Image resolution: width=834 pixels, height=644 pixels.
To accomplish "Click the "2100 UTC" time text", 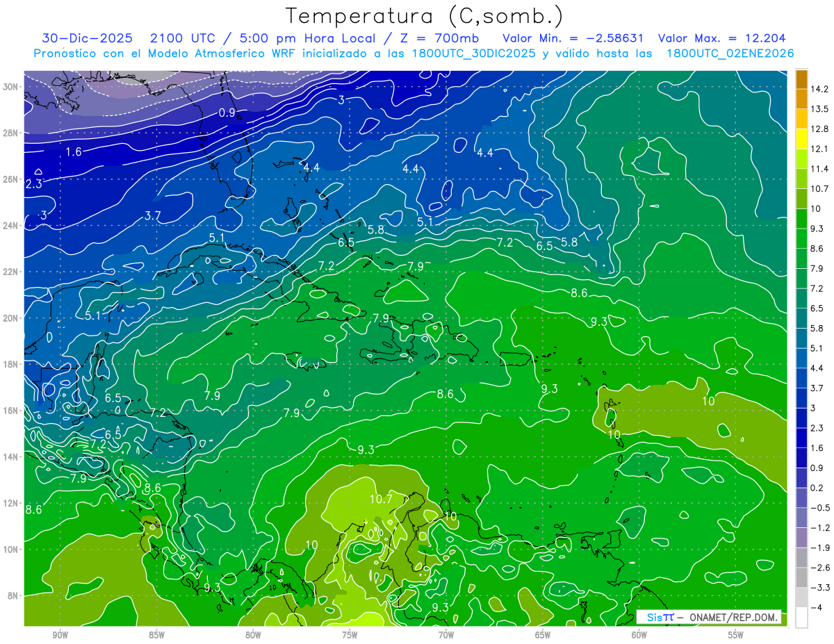I will click(x=182, y=38).
